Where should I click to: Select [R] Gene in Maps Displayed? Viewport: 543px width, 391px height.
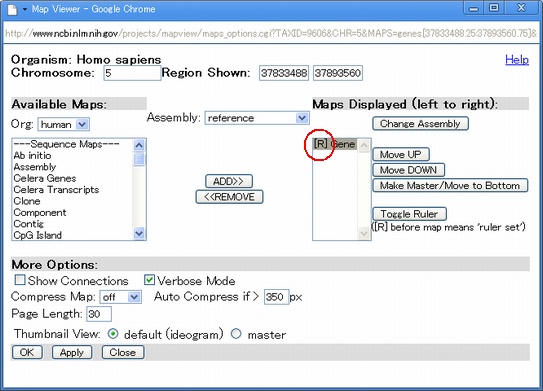[335, 144]
